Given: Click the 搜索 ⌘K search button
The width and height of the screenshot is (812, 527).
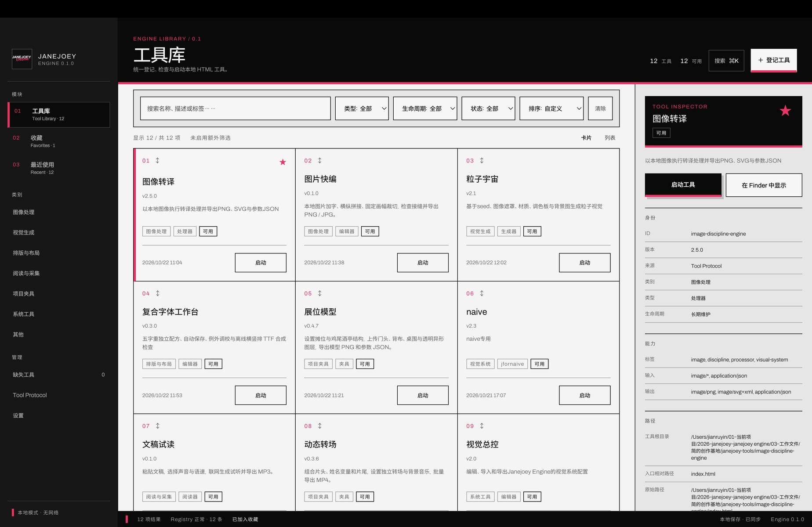Looking at the screenshot, I should click(x=726, y=61).
